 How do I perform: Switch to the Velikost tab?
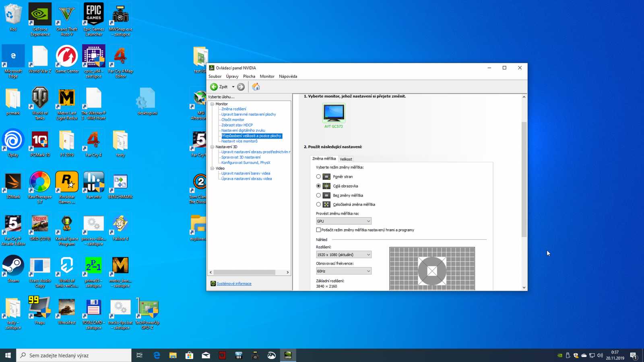point(346,159)
